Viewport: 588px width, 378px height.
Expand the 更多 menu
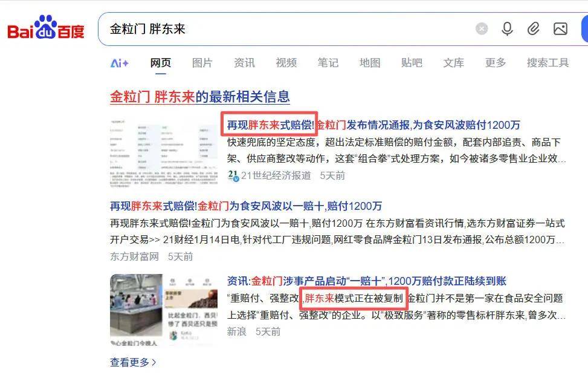(496, 63)
